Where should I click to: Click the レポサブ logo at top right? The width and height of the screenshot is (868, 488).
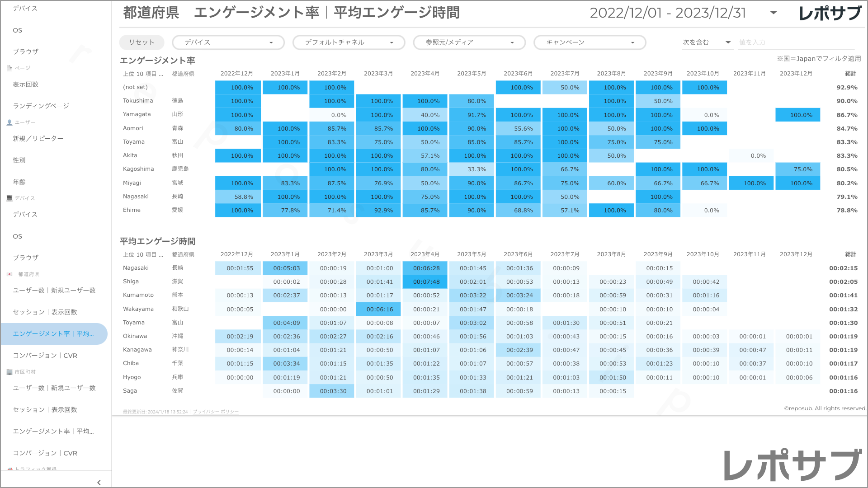(x=831, y=13)
